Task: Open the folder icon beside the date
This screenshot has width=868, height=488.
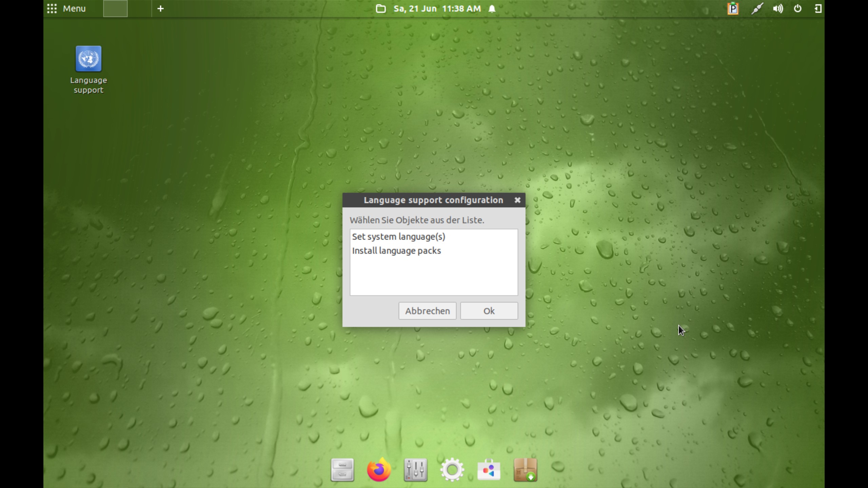Action: (381, 8)
